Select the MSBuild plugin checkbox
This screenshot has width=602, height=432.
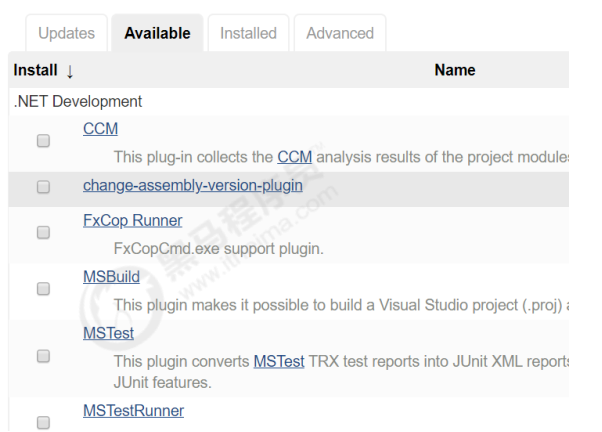pyautogui.click(x=43, y=288)
